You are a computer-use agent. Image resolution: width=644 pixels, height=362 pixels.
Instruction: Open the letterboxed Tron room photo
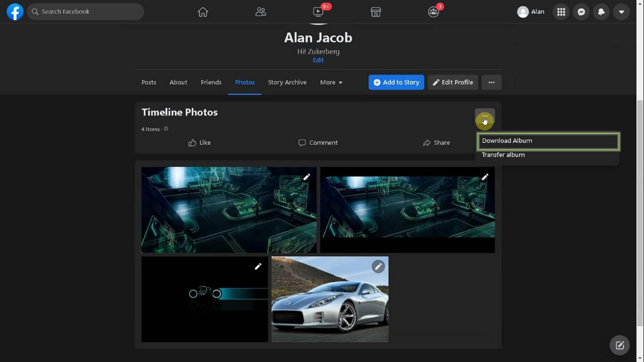408,210
